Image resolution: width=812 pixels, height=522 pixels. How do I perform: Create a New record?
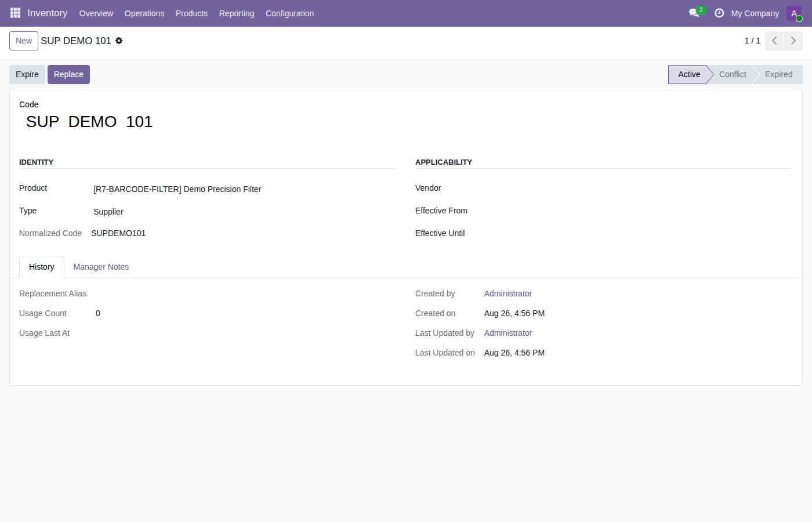click(x=24, y=41)
